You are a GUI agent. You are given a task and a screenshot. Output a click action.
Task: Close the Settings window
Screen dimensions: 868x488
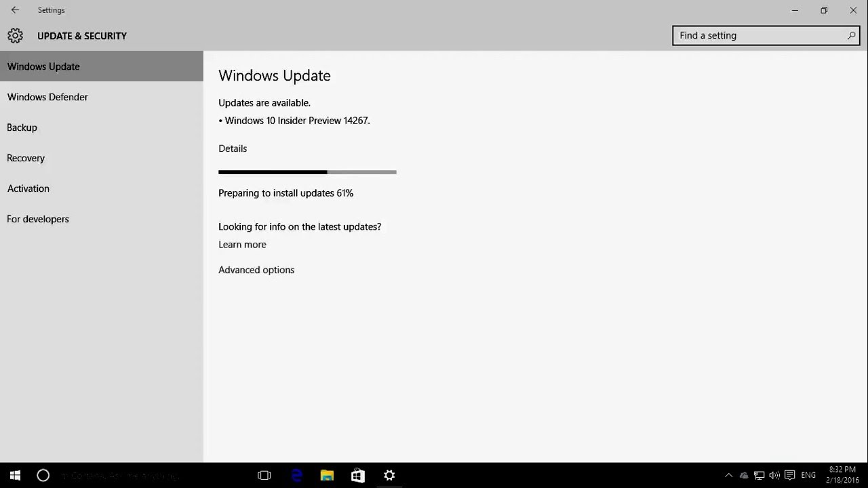[x=853, y=10]
